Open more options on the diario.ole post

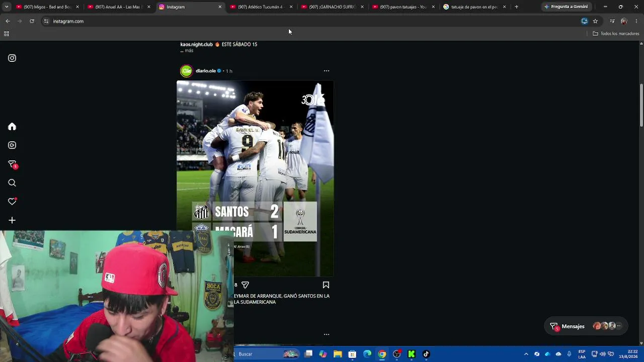tap(327, 71)
